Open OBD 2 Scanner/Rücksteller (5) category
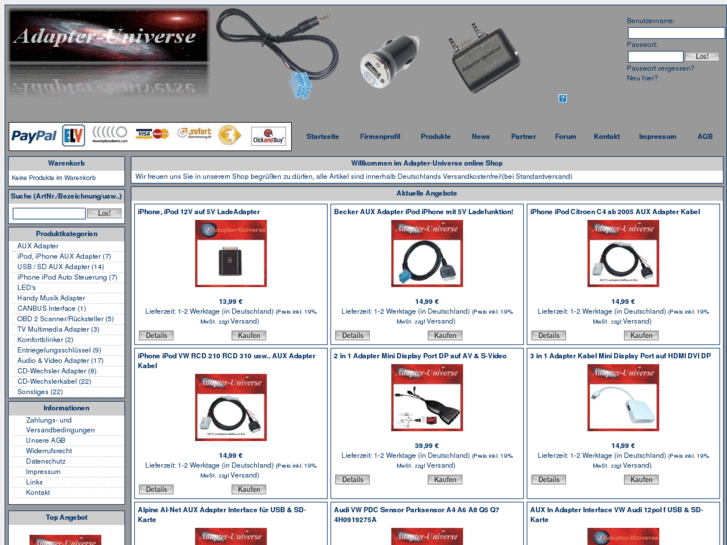This screenshot has height=545, width=727. (x=65, y=319)
